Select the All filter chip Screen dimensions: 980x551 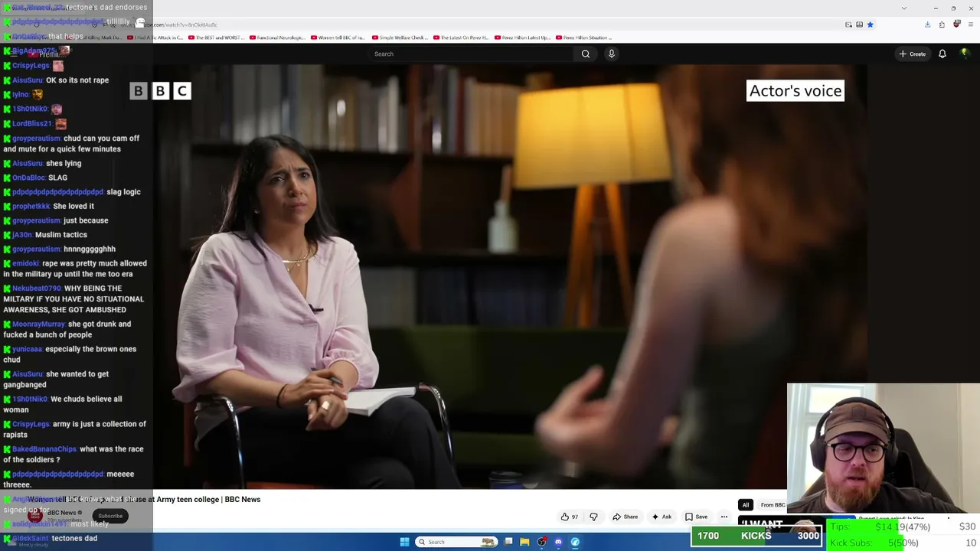pos(745,505)
